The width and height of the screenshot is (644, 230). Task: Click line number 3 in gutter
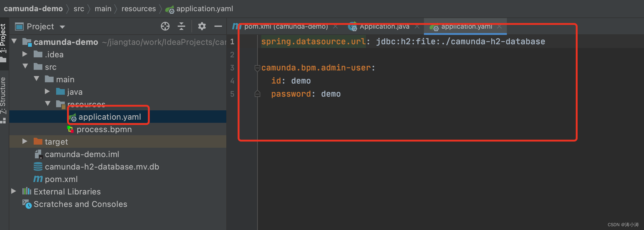click(x=232, y=68)
